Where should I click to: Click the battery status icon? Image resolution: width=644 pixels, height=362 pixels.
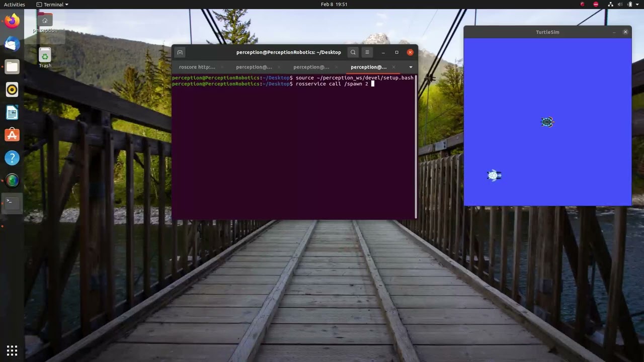pos(630,5)
